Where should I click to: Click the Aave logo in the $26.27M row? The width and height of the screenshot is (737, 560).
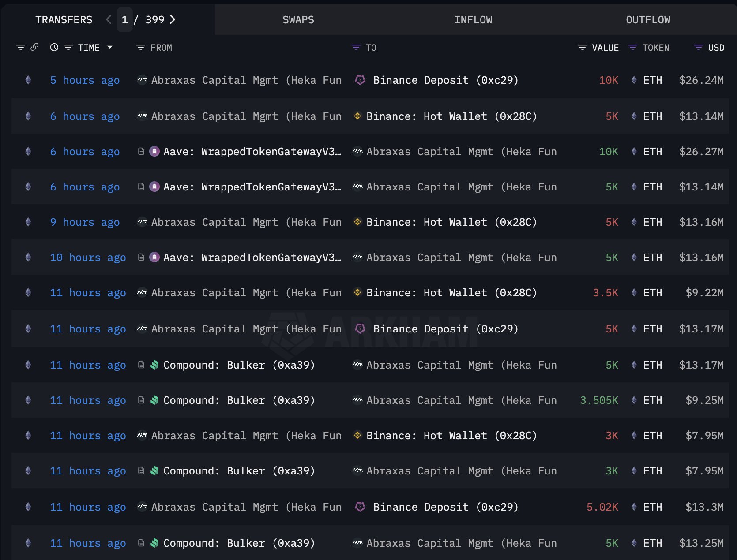154,151
